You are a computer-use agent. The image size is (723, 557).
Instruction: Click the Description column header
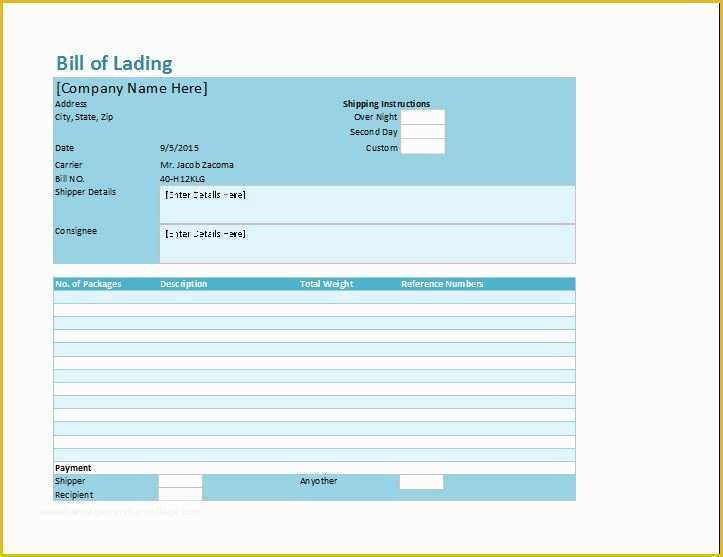[x=184, y=284]
